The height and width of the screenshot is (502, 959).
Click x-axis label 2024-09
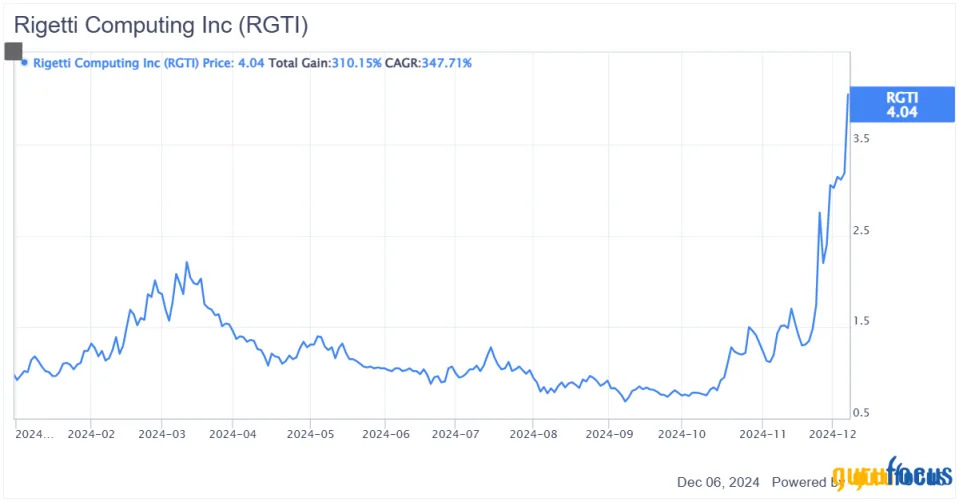[609, 434]
